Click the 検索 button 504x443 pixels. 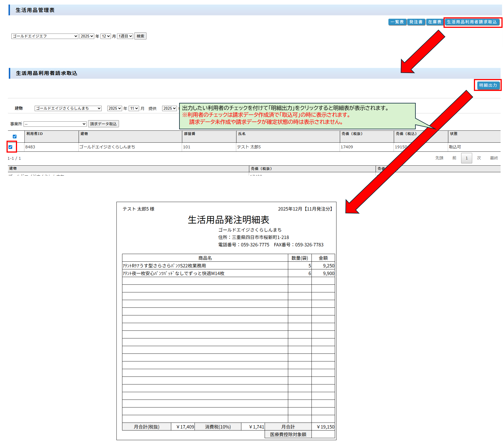tap(140, 36)
